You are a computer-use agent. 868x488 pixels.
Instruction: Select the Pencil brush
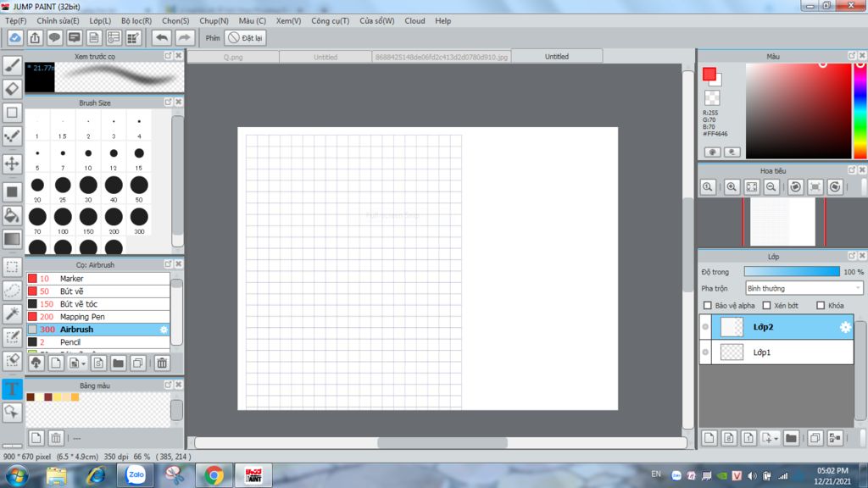click(98, 342)
